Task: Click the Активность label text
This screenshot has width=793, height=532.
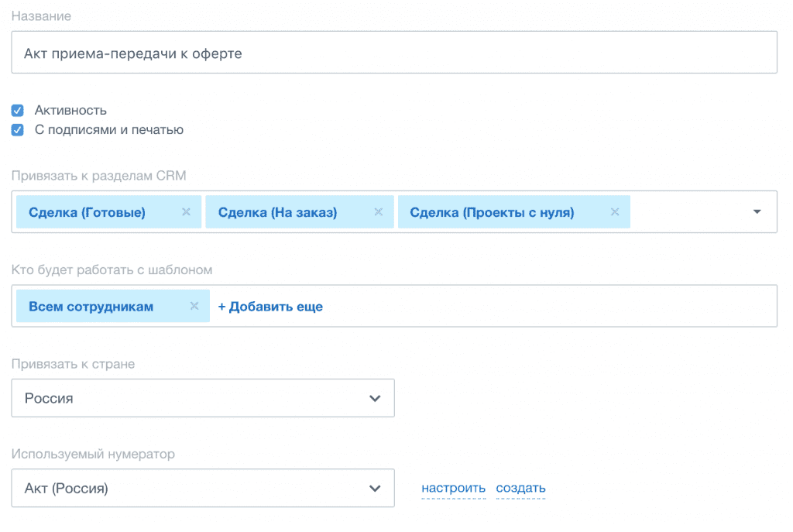Action: pos(70,110)
